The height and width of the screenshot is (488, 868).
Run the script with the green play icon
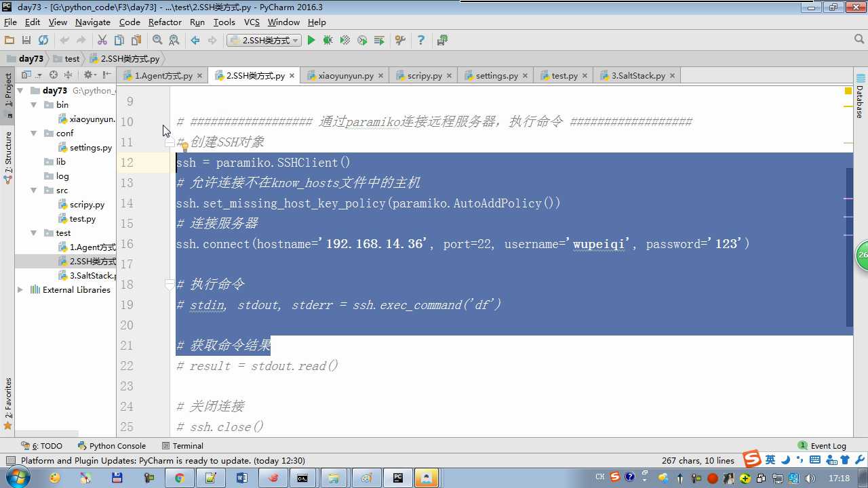(x=311, y=41)
